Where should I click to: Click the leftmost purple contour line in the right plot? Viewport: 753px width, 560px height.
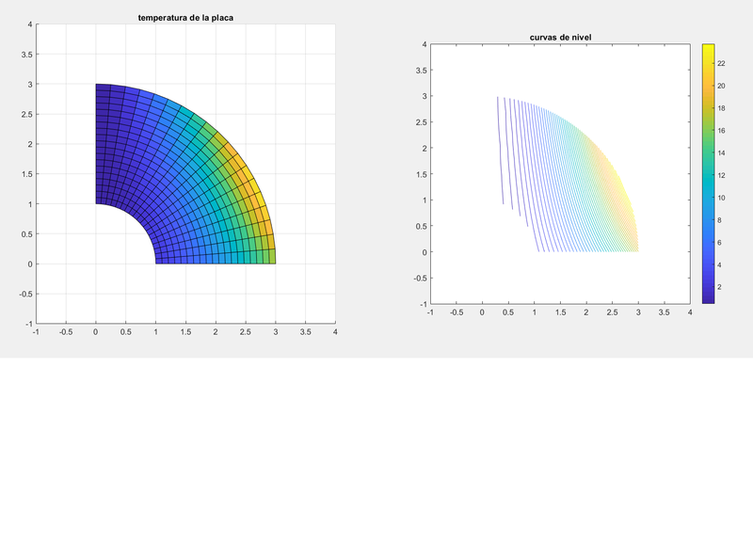pyautogui.click(x=500, y=151)
